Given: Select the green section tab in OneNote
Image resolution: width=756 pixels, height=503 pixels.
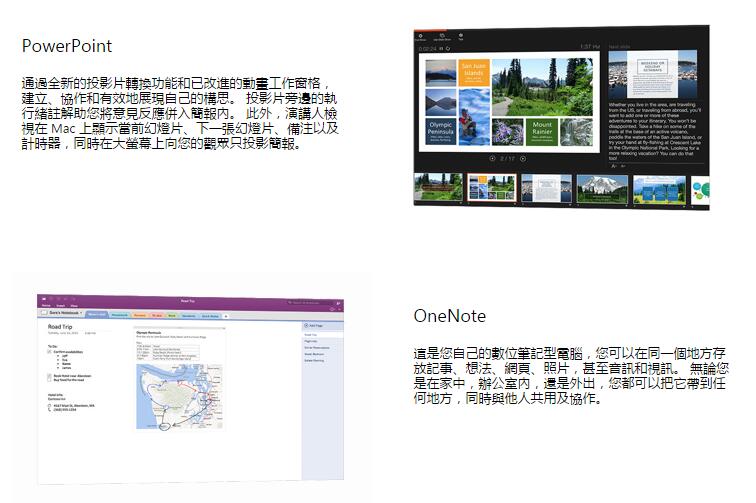Looking at the screenshot, I should [x=172, y=315].
